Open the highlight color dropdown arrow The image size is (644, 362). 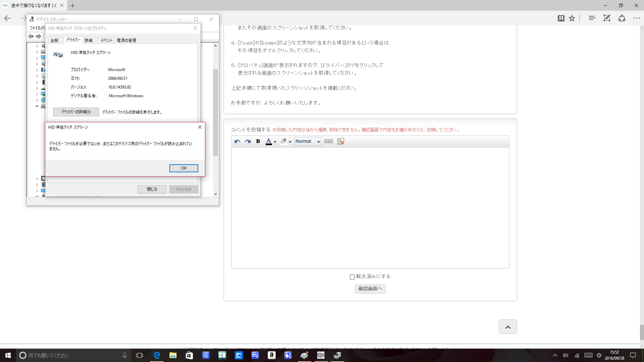[x=290, y=142]
